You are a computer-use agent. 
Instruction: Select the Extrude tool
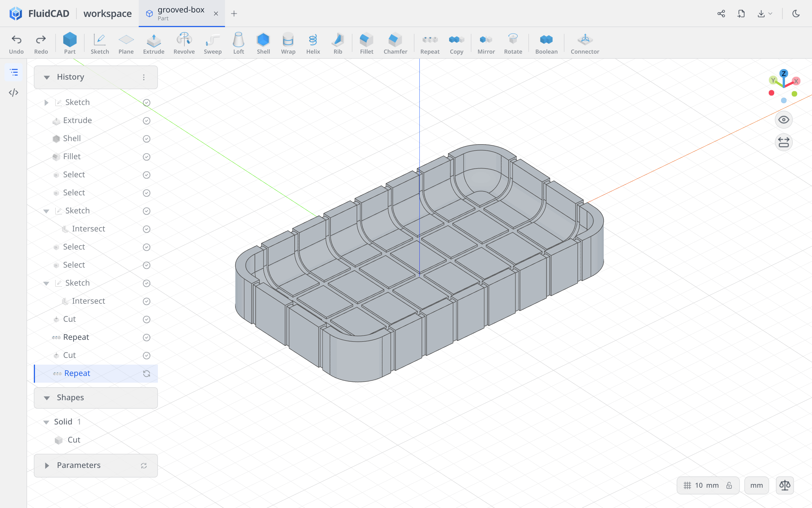(154, 44)
